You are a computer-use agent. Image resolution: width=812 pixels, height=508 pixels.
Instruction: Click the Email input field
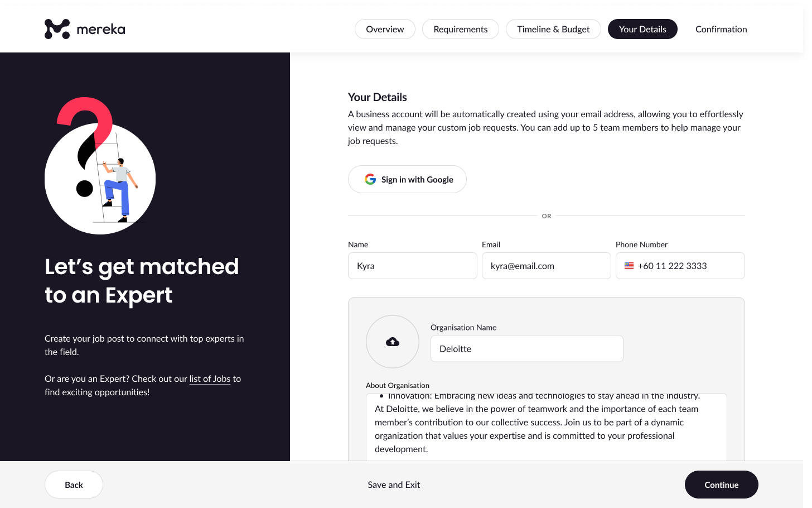pos(546,266)
